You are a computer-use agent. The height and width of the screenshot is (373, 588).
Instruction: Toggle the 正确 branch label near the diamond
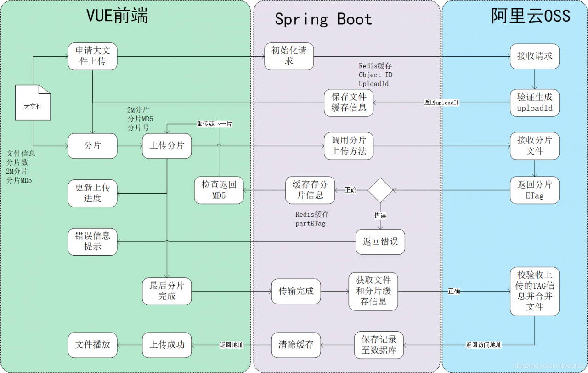[x=350, y=189]
